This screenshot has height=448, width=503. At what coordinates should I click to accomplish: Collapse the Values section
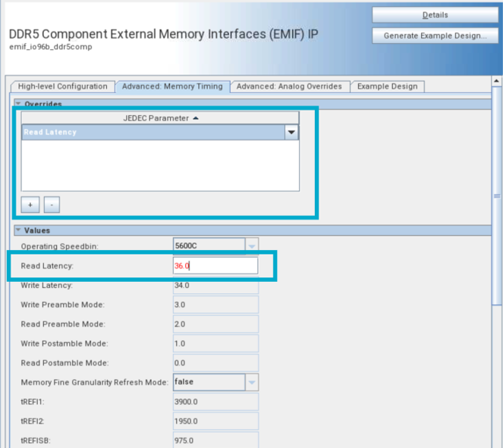pyautogui.click(x=18, y=230)
